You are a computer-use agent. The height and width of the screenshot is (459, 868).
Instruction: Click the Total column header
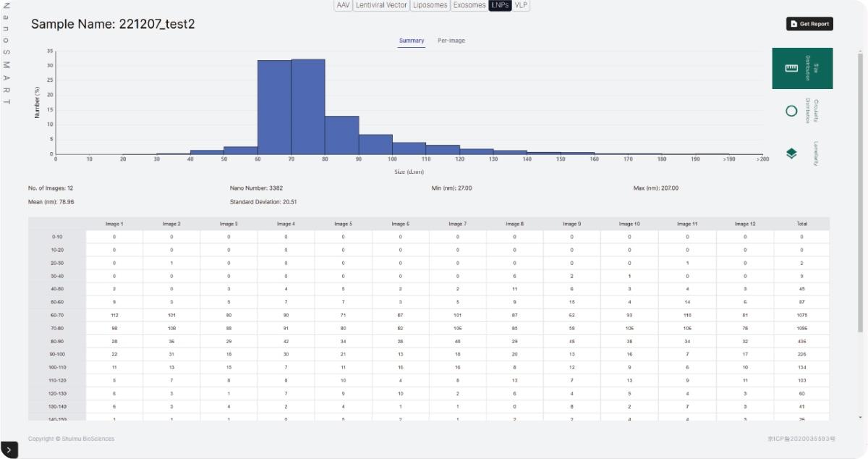801,224
